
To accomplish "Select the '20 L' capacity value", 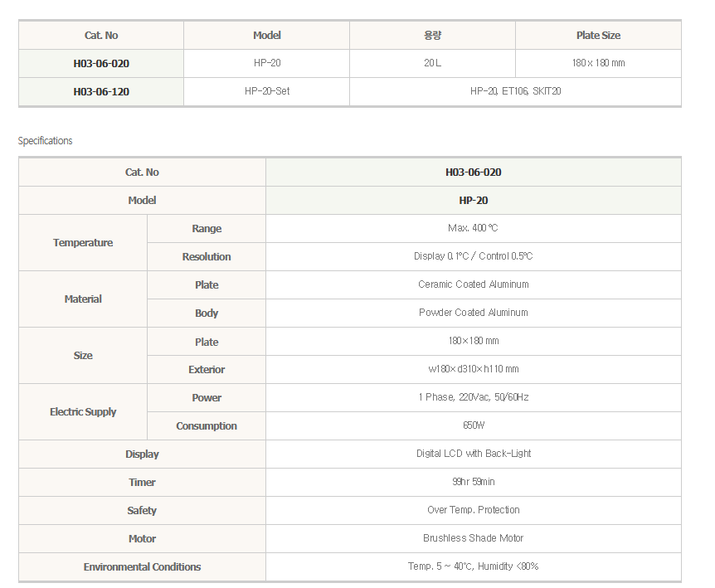I will (x=432, y=63).
